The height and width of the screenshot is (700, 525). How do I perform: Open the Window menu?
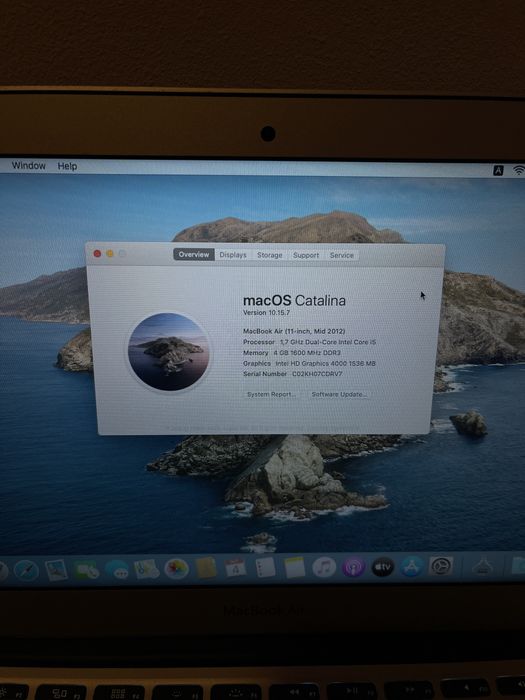[29, 166]
